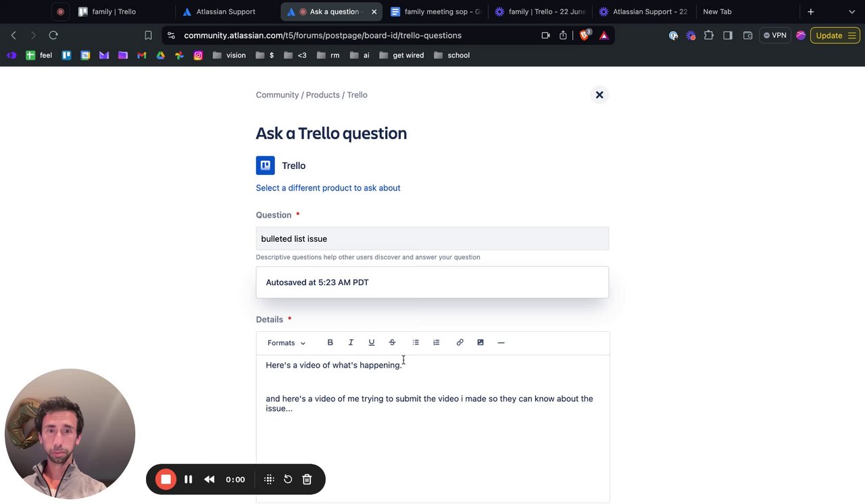This screenshot has width=865, height=504.
Task: Restart the recording with circular arrow
Action: [x=288, y=480]
